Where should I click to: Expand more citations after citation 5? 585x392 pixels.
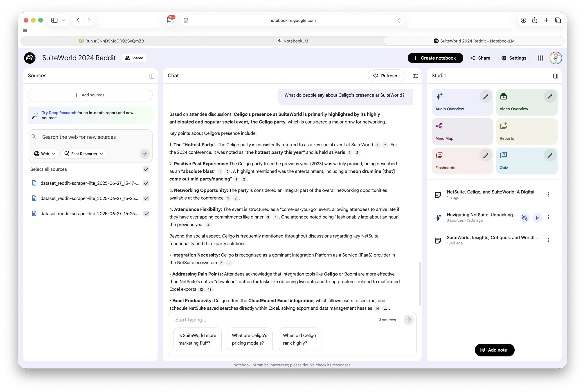point(229,263)
